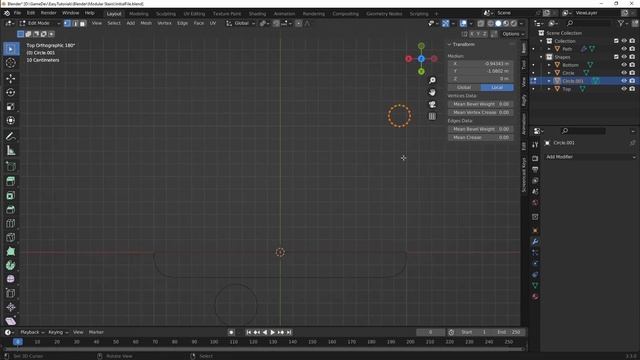640x360 pixels.
Task: Click the viewport pan hand icon
Action: 432,92
